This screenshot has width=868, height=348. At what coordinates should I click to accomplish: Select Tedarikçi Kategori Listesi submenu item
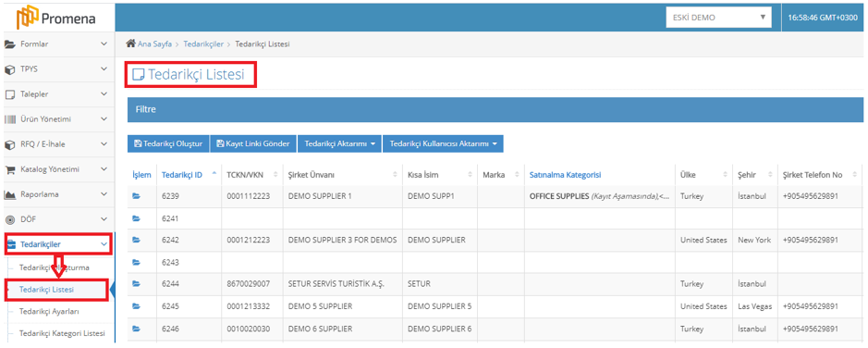click(62, 333)
